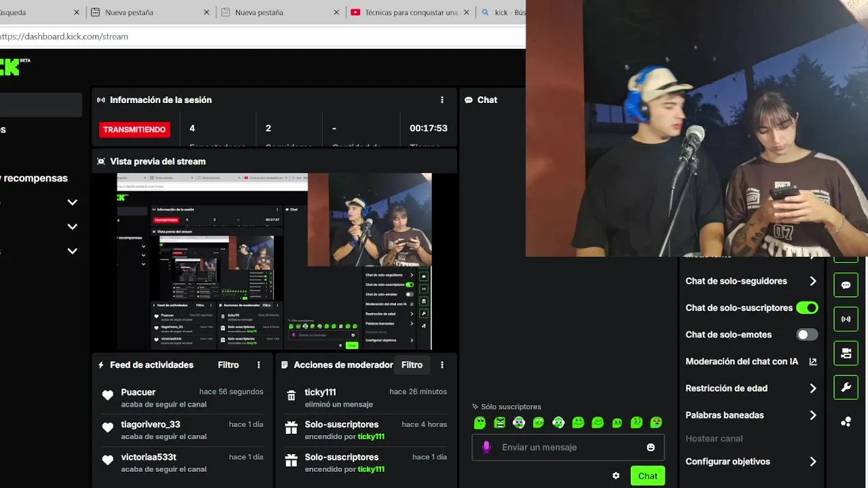
Task: Click the heart icon beside Puacuer
Action: [107, 396]
